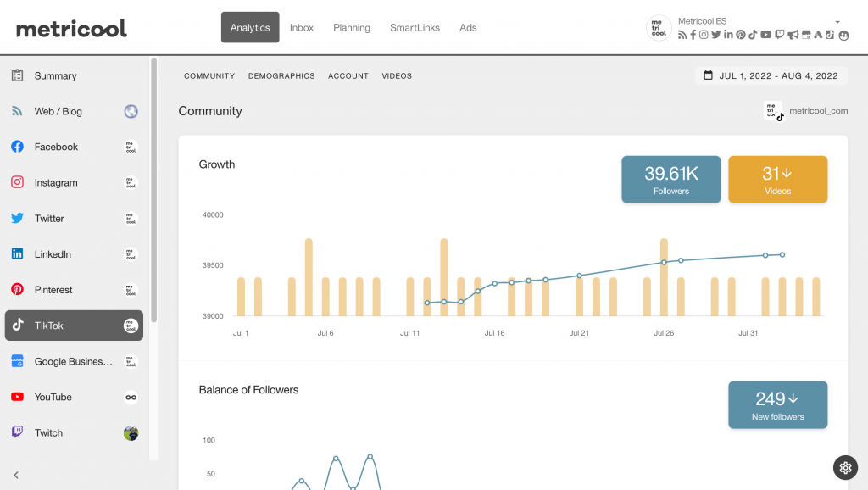
Task: Click the TikTok note icon in header strip
Action: (x=753, y=34)
